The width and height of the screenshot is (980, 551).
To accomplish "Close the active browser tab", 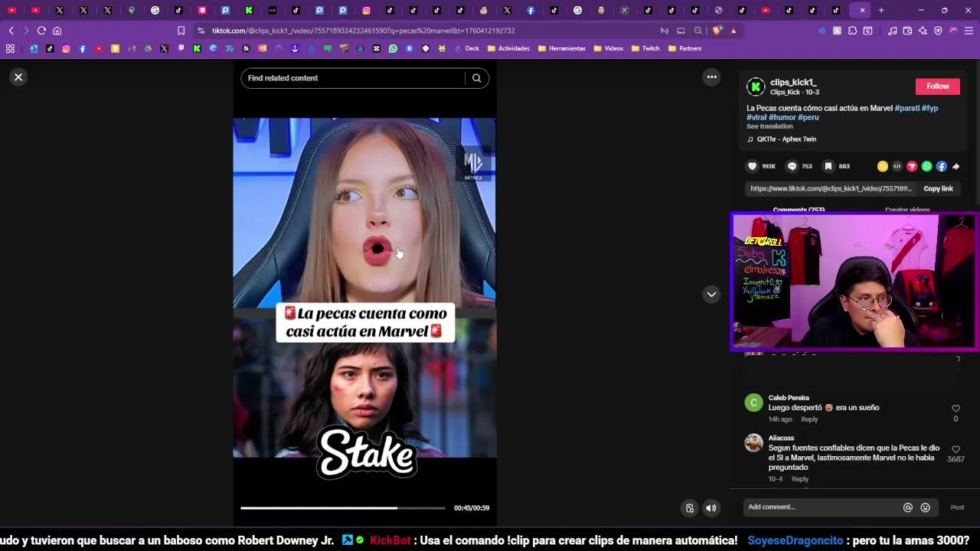I will coord(862,10).
